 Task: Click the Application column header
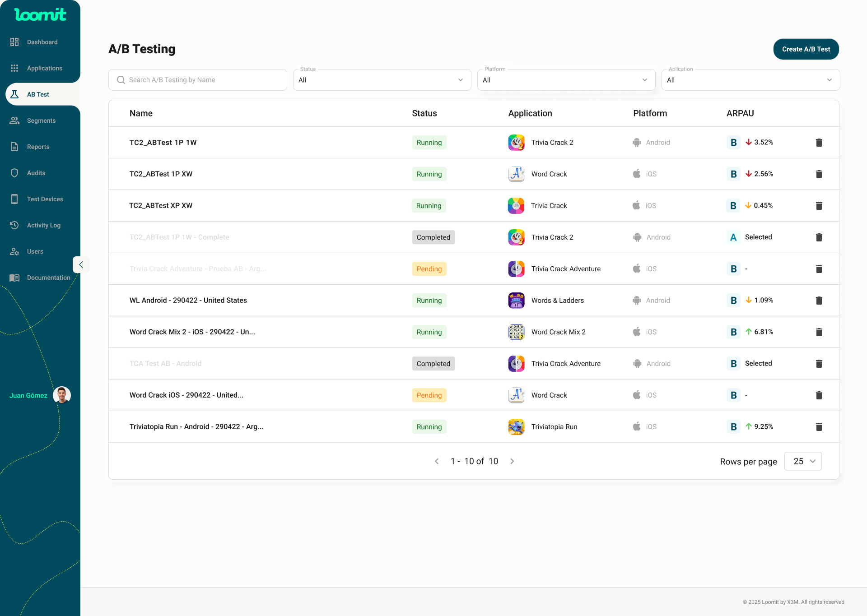pos(530,113)
